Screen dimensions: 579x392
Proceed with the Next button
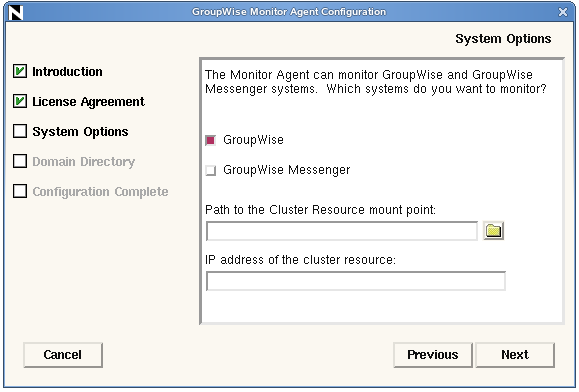pyautogui.click(x=515, y=355)
